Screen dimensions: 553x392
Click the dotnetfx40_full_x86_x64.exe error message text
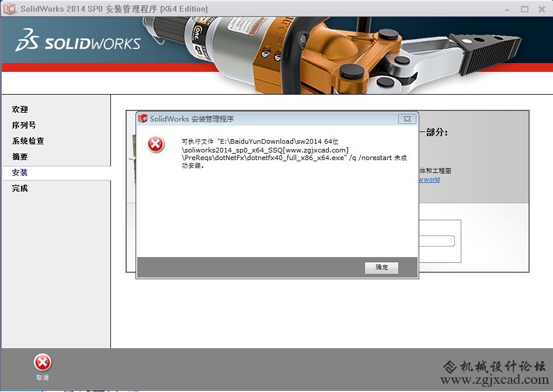pyautogui.click(x=294, y=154)
